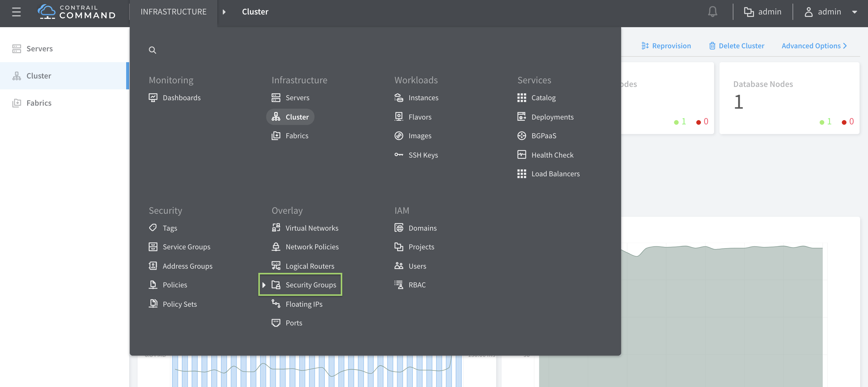Click the Policies document icon
The image size is (868, 387).
pos(153,285)
